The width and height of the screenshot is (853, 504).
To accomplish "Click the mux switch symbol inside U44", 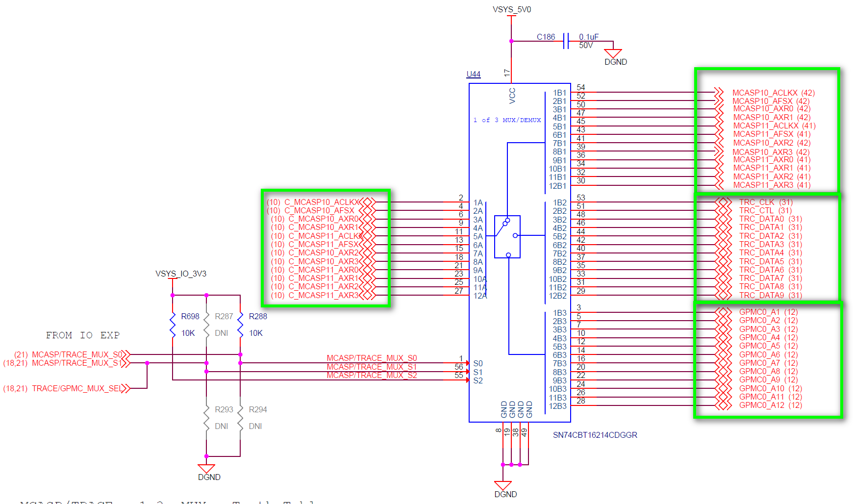I will (507, 236).
